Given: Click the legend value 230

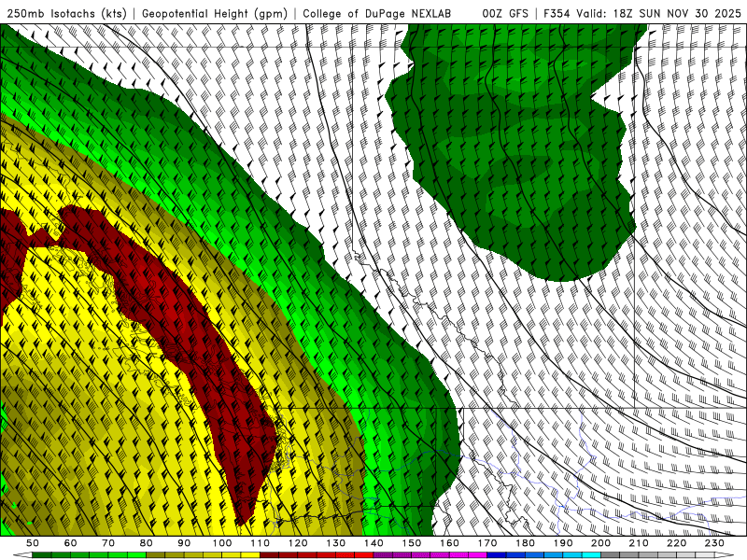Looking at the screenshot, I should coord(714,543).
